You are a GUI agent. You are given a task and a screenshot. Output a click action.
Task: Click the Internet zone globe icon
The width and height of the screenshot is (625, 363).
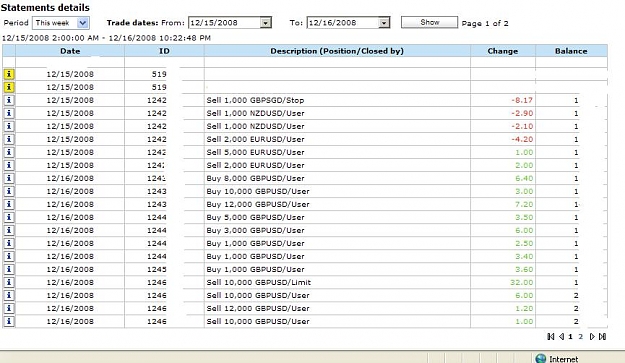coord(540,359)
